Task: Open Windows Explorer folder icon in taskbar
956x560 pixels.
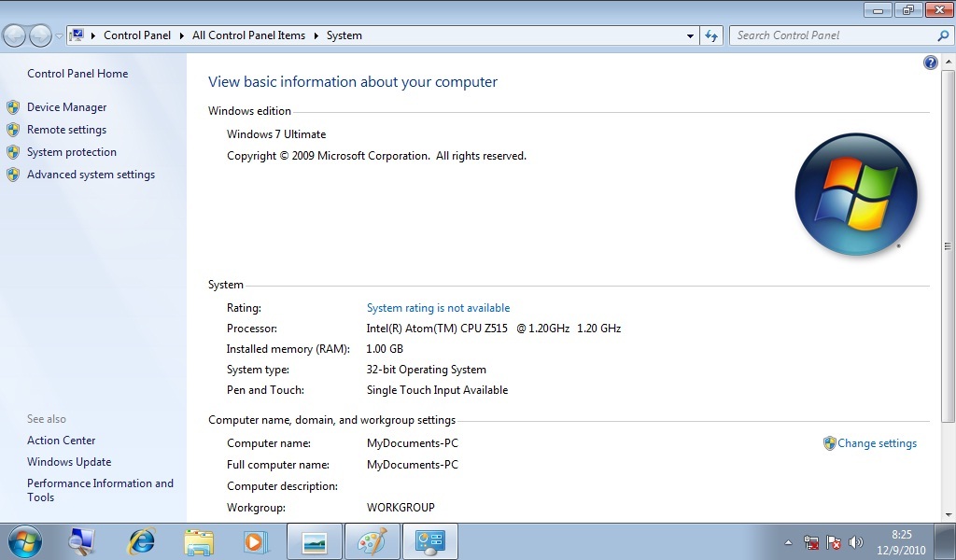Action: pyautogui.click(x=198, y=541)
